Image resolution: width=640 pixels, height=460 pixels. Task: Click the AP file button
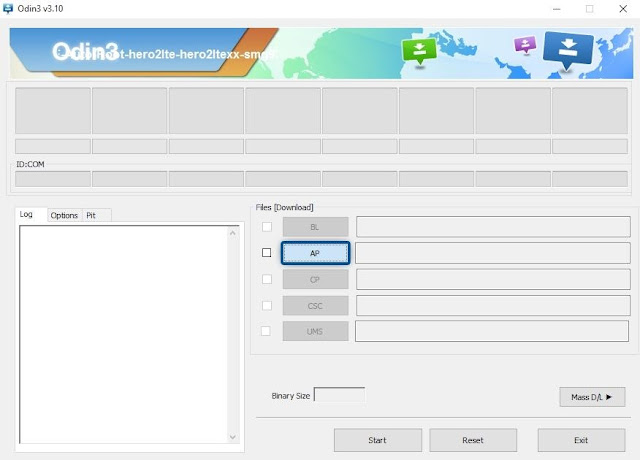315,253
